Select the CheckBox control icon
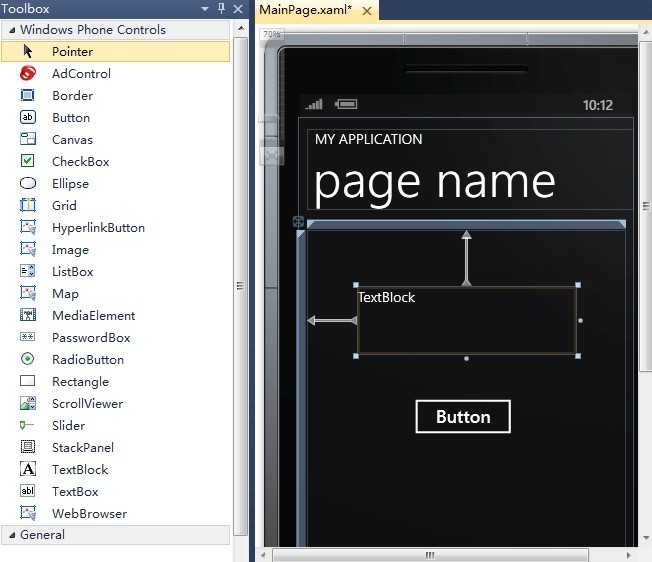The height and width of the screenshot is (562, 652). [x=27, y=161]
